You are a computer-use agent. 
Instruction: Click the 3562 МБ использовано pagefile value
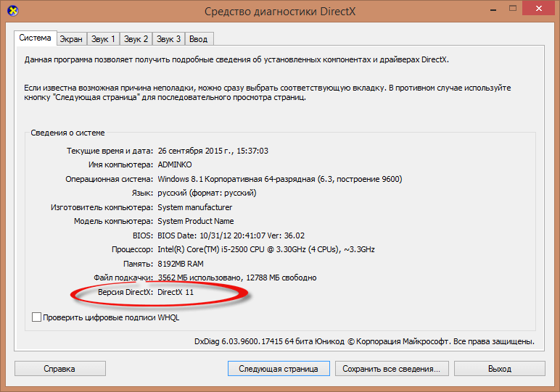[x=237, y=278]
